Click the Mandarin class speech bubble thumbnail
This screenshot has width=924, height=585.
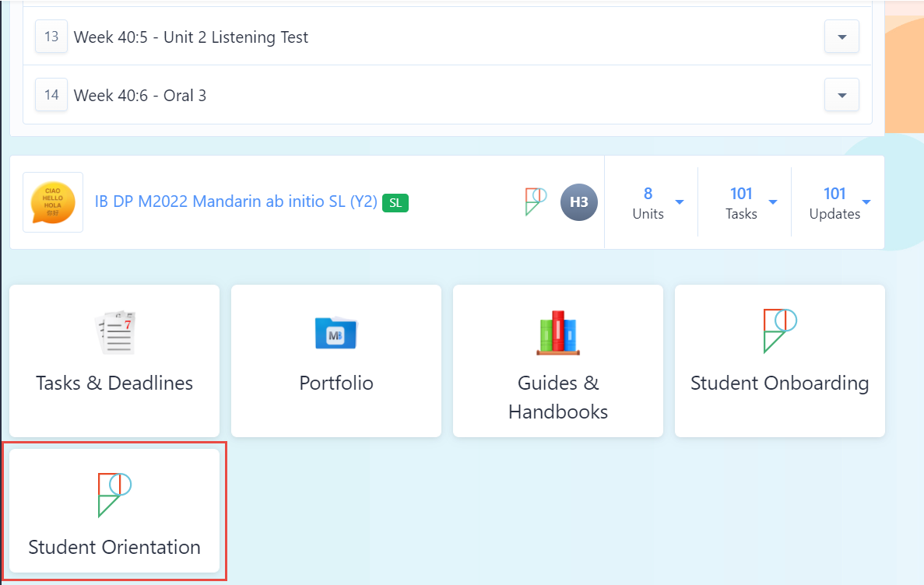[53, 202]
